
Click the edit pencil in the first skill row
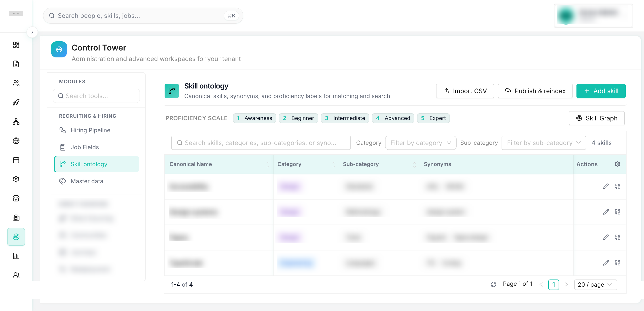click(x=606, y=186)
